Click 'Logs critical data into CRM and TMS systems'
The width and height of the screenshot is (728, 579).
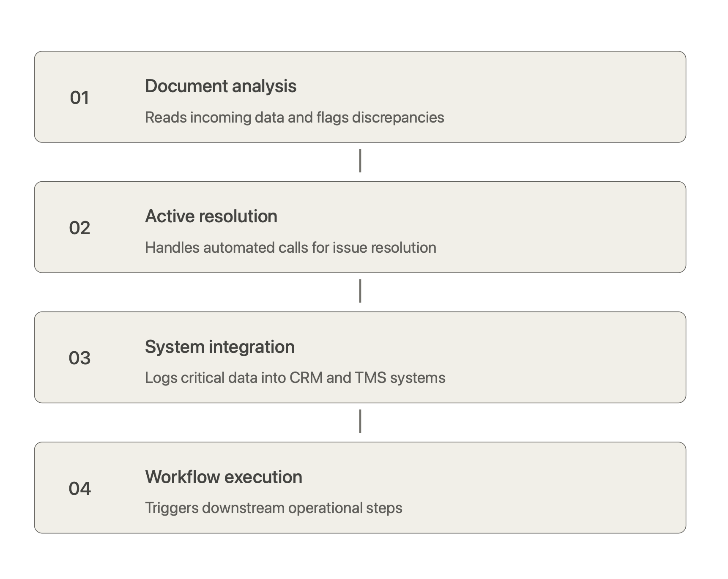[x=295, y=378]
